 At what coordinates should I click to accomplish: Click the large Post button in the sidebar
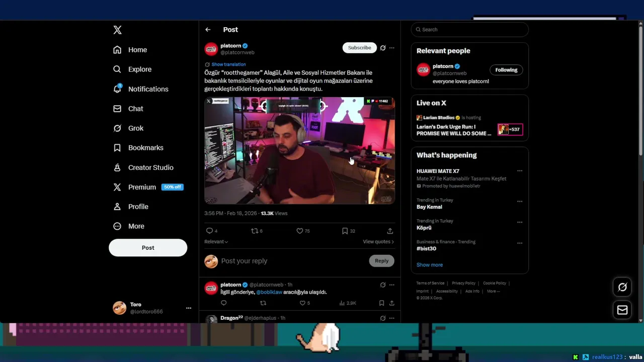click(148, 248)
